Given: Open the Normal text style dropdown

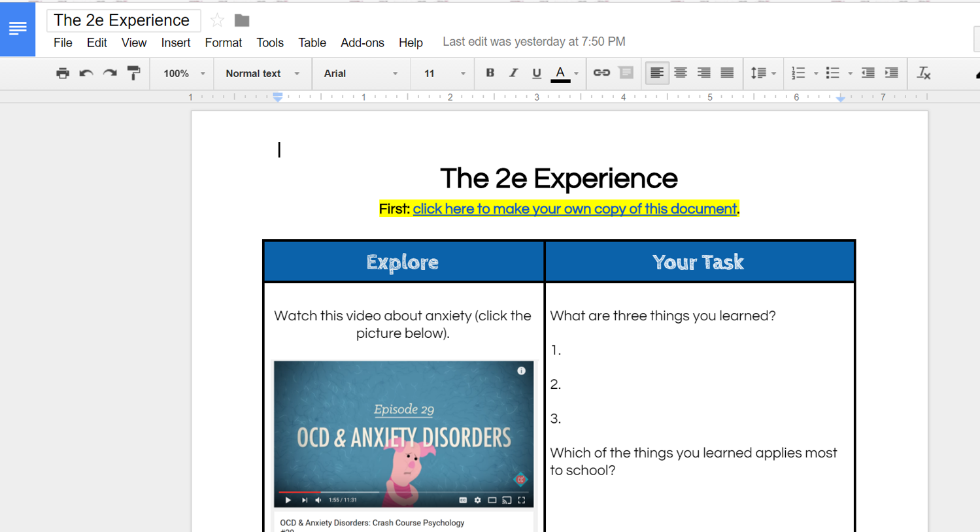Looking at the screenshot, I should coord(262,74).
